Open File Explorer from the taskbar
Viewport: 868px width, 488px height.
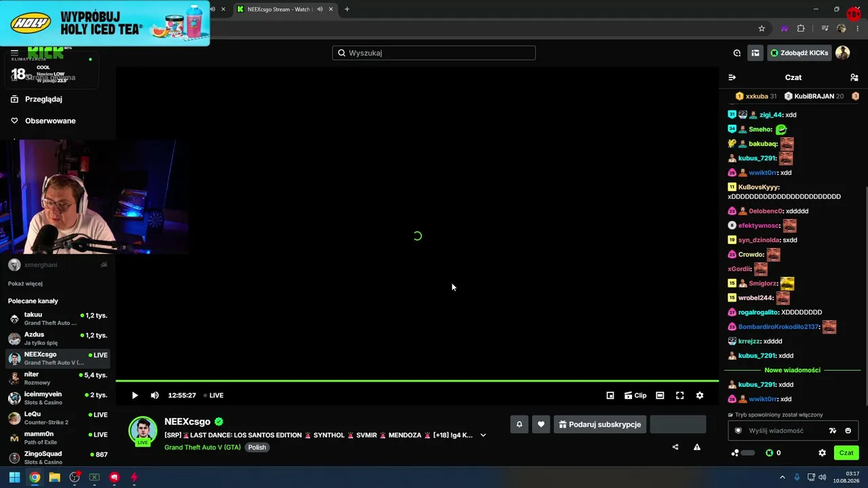point(54,477)
